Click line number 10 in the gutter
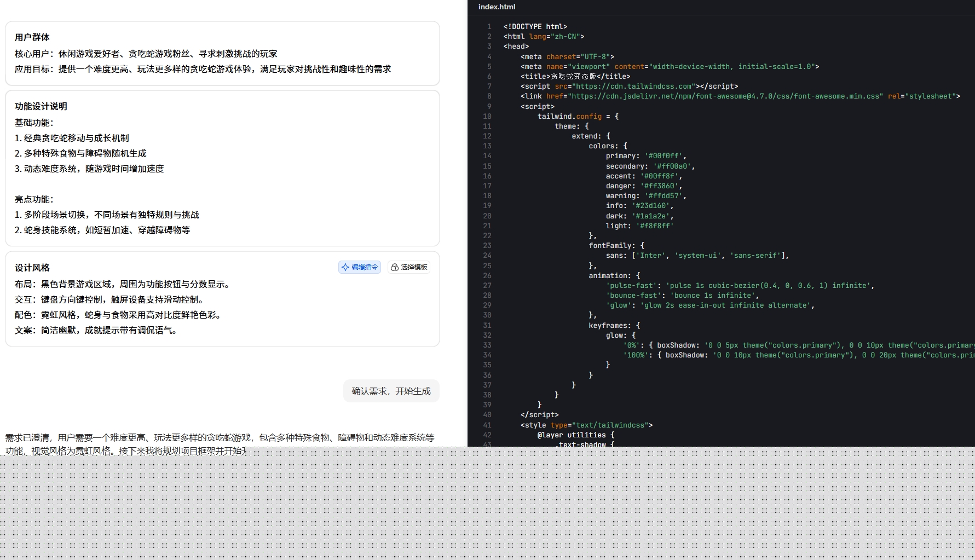 [487, 116]
